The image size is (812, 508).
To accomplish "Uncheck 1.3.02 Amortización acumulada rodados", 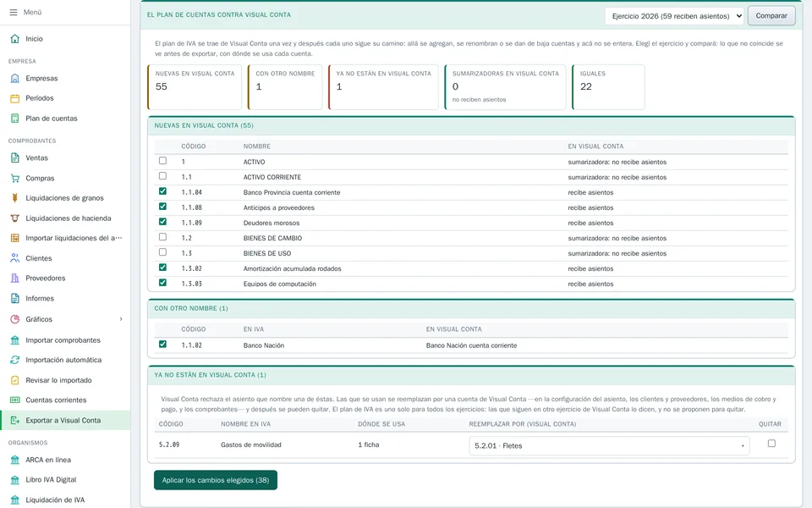I will pos(162,268).
